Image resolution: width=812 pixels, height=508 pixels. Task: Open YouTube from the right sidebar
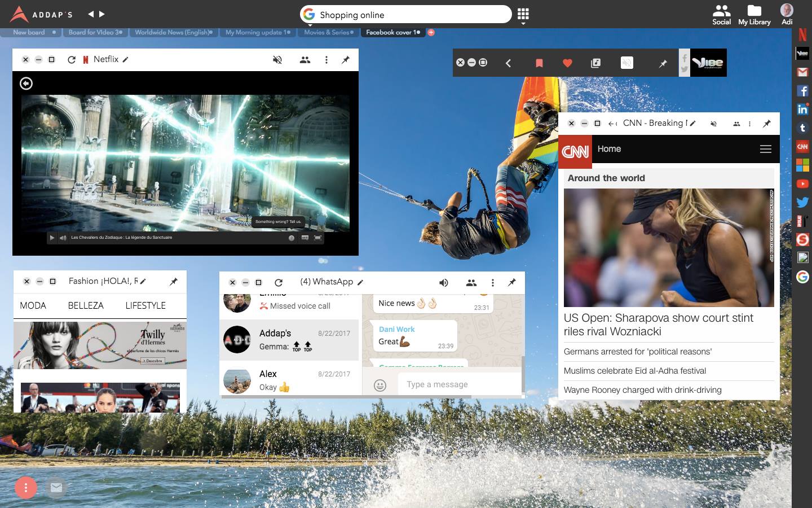(x=802, y=183)
